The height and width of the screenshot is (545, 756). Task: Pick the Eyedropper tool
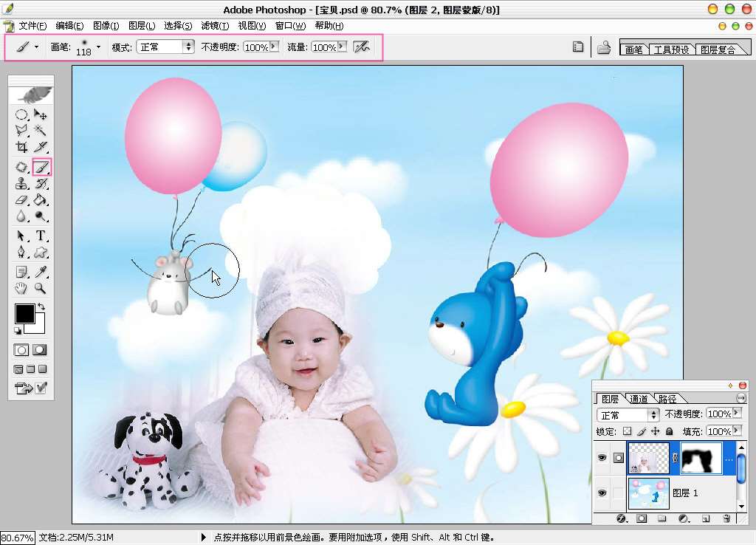[x=41, y=272]
